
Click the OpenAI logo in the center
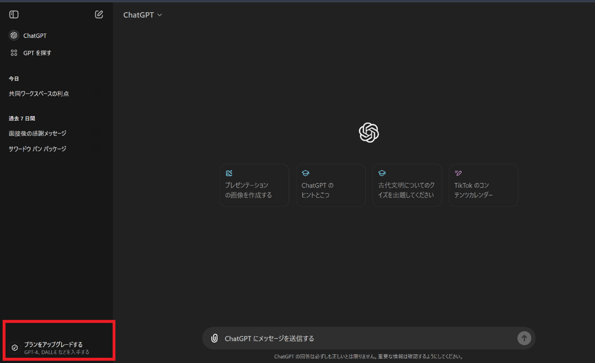pyautogui.click(x=369, y=132)
